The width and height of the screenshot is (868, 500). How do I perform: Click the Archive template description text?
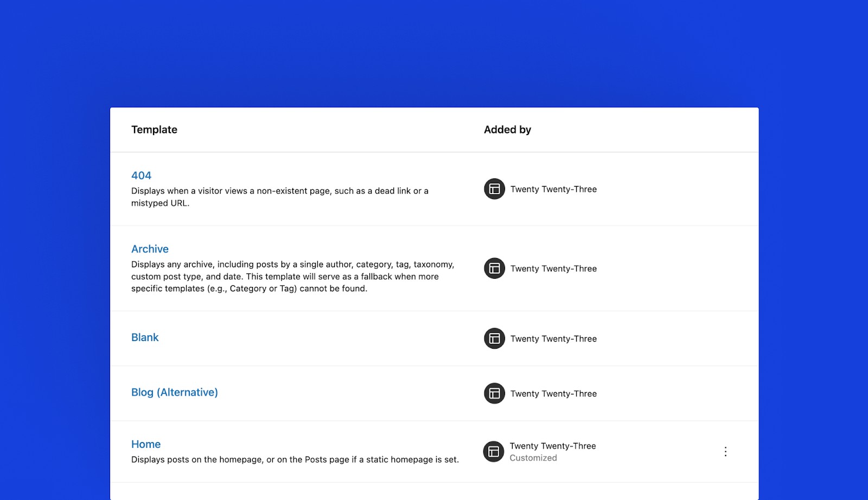292,277
